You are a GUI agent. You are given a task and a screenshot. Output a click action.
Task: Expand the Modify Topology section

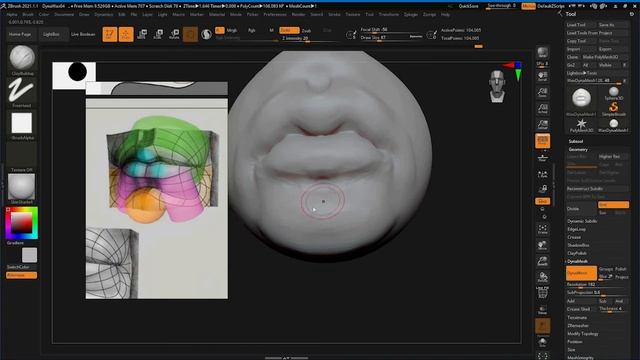tap(583, 334)
